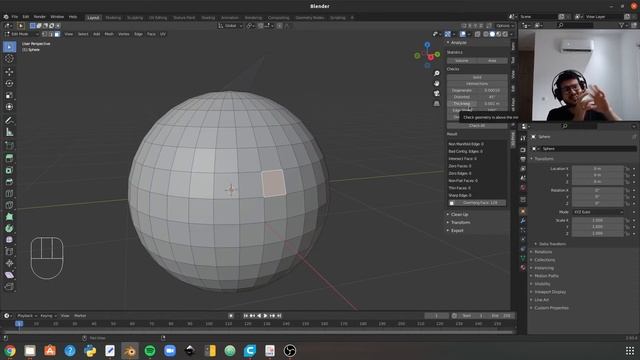Screen dimensions: 640x360
Task: Toggle proportional editing button
Action: (x=279, y=26)
